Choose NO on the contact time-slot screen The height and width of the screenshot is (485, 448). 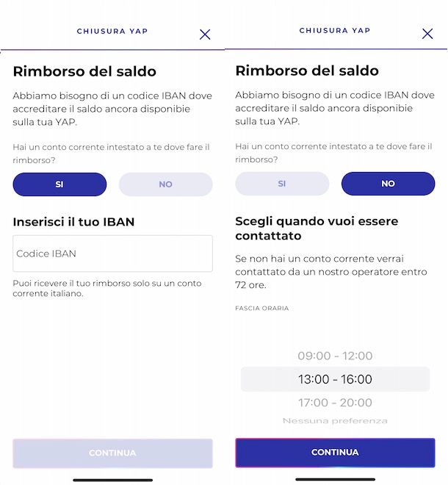point(388,184)
